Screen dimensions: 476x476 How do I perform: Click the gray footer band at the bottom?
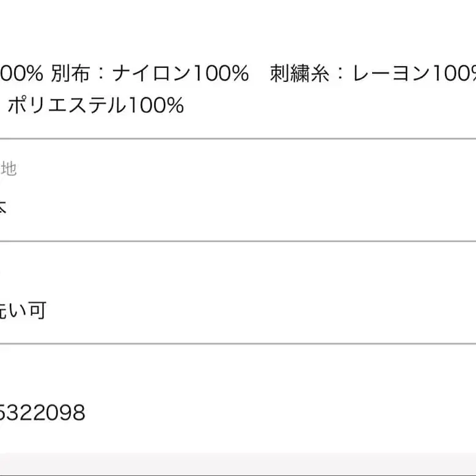pyautogui.click(x=238, y=464)
